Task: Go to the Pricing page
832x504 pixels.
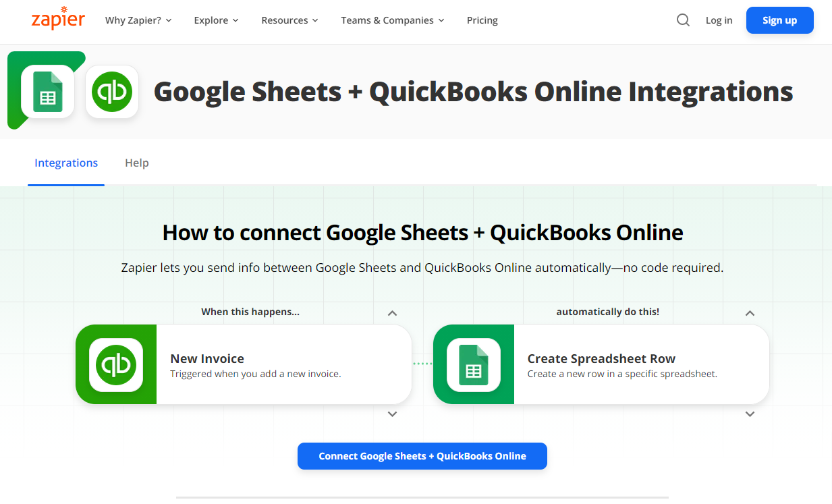Action: 482,20
